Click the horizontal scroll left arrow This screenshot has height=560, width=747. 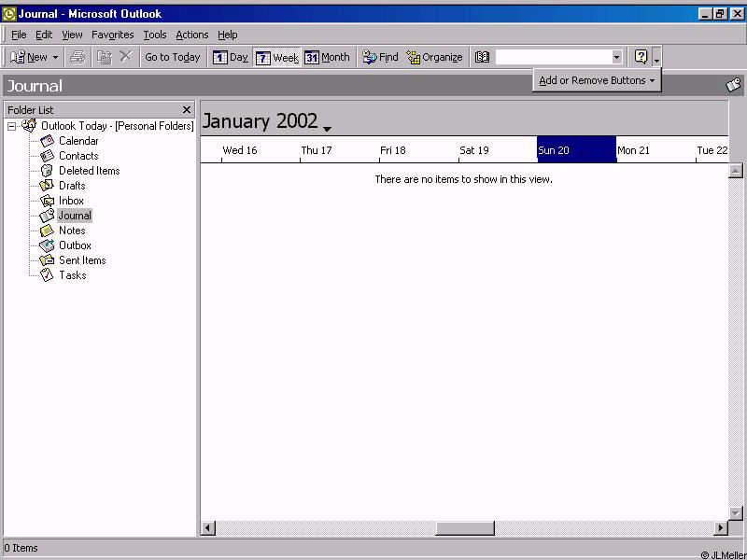click(207, 527)
